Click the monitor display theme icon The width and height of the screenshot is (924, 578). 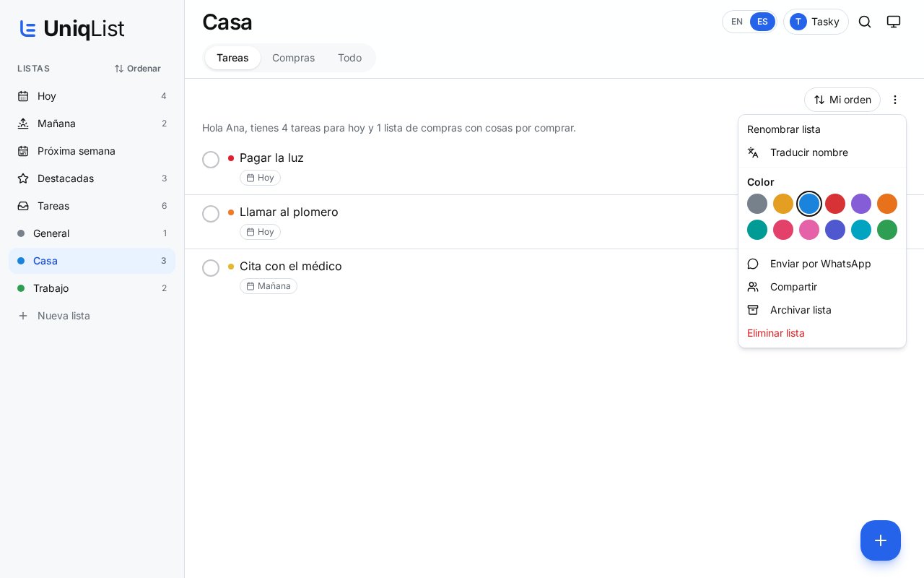(894, 22)
